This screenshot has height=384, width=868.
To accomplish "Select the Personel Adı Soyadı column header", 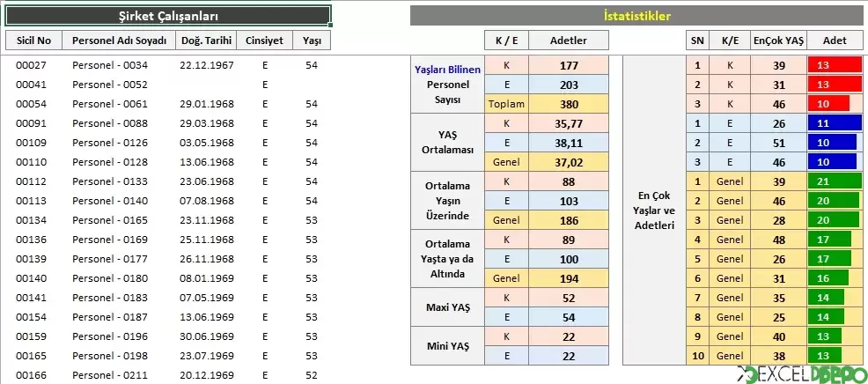I will coord(119,41).
